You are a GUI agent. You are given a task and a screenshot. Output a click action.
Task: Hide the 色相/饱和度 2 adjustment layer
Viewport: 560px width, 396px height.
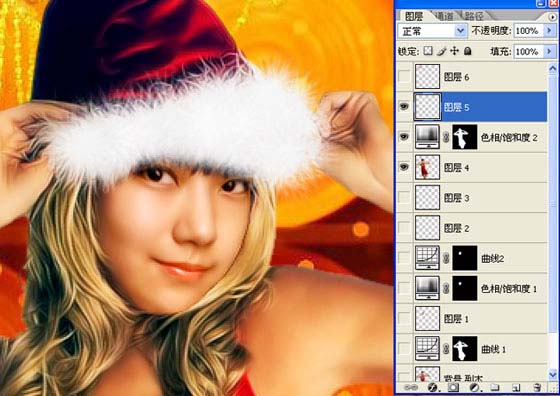[404, 137]
